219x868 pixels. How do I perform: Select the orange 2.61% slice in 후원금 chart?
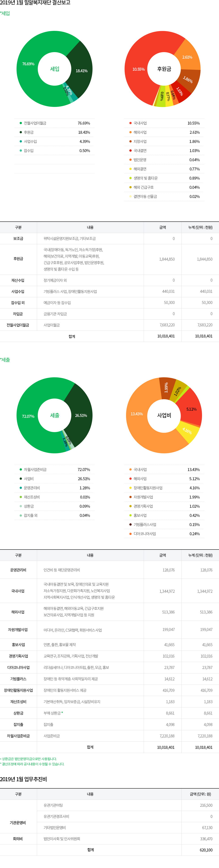[187, 57]
